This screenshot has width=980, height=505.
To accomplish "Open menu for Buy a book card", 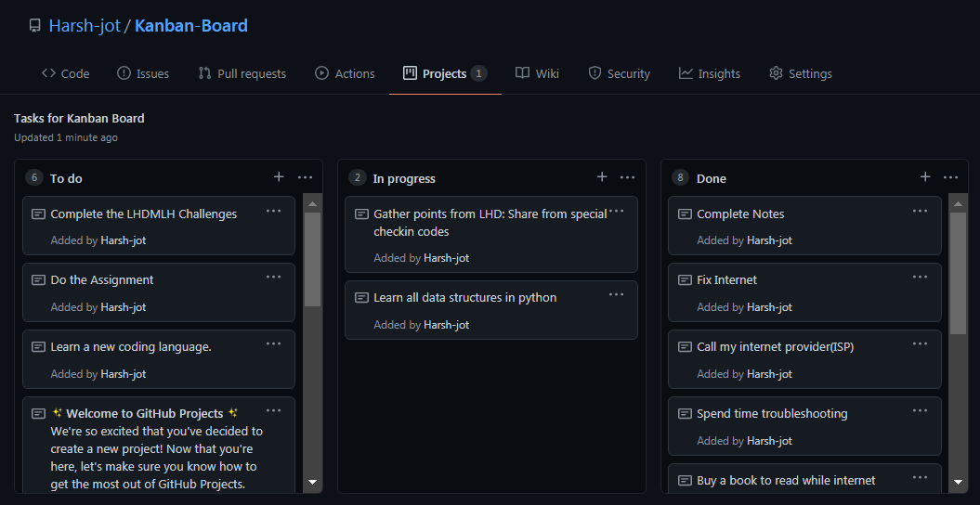I will point(920,477).
